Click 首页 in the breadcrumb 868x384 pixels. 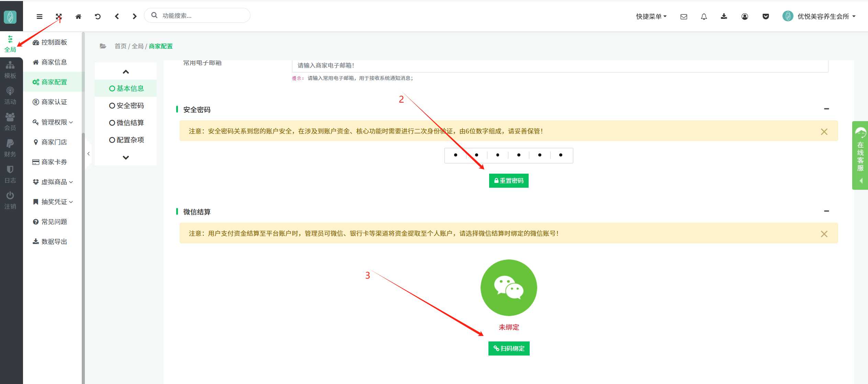(121, 46)
